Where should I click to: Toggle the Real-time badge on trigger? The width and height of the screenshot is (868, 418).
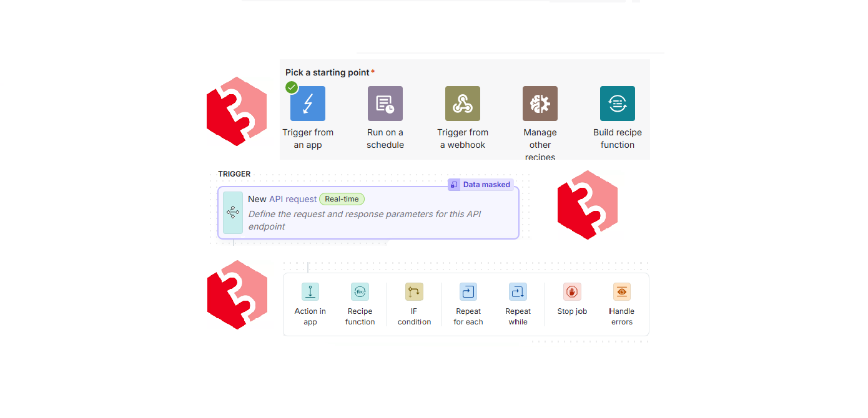point(342,198)
